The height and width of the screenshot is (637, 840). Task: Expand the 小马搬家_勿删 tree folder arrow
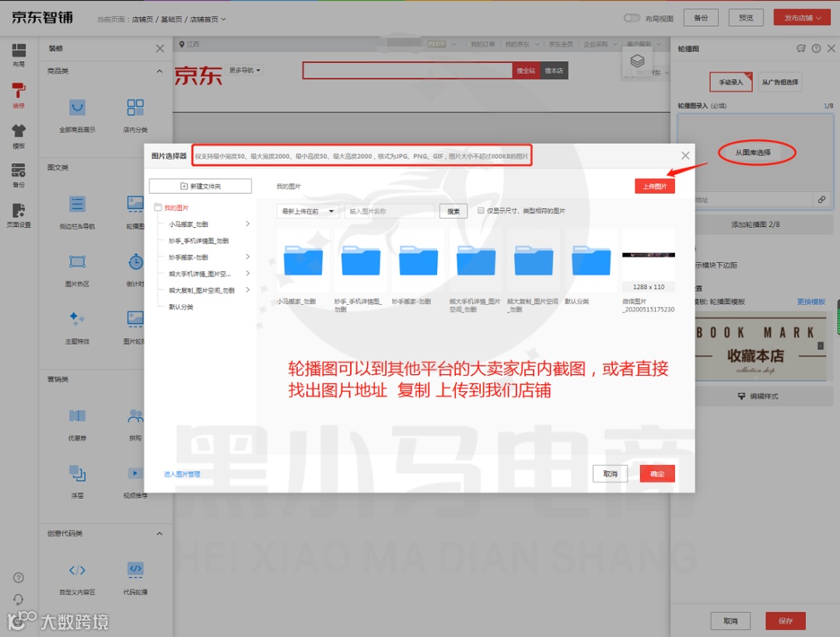pyautogui.click(x=247, y=224)
